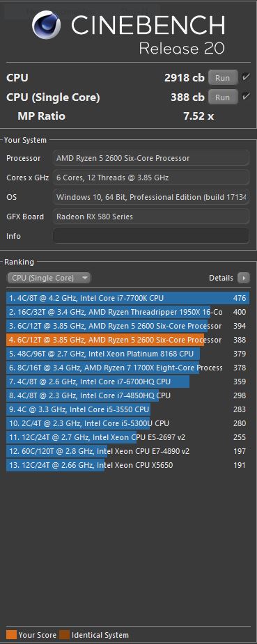This screenshot has height=644, width=257.
Task: Toggle the CPU (Single Core) test checkbox
Action: click(x=246, y=97)
